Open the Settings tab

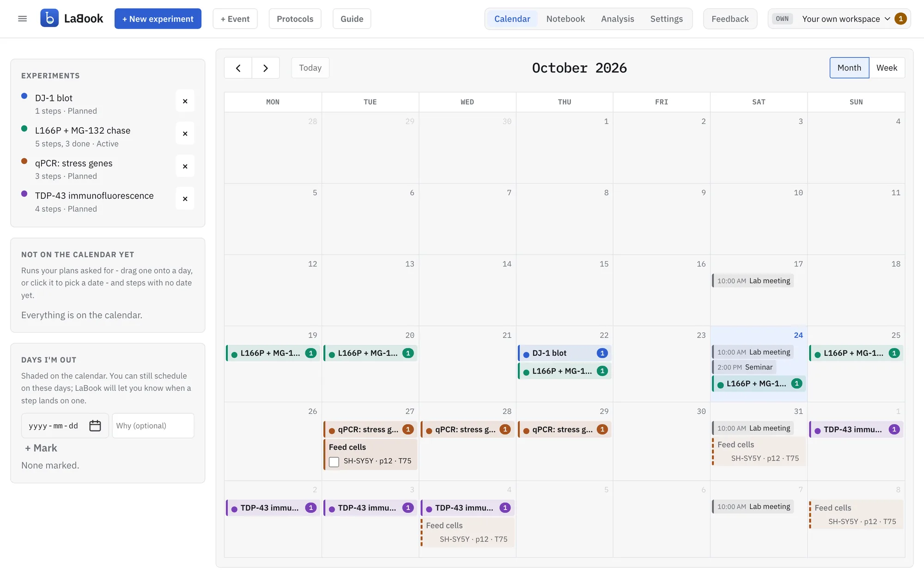click(666, 19)
